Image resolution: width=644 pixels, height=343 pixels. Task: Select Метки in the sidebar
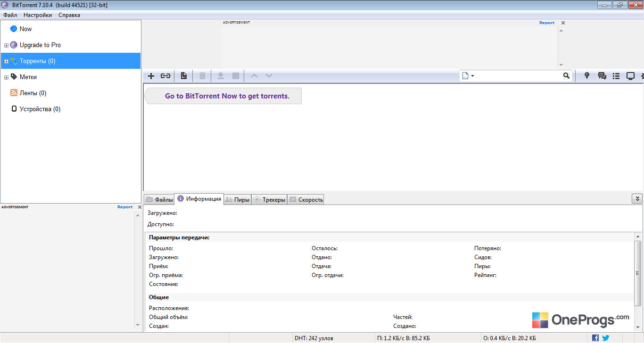71,77
